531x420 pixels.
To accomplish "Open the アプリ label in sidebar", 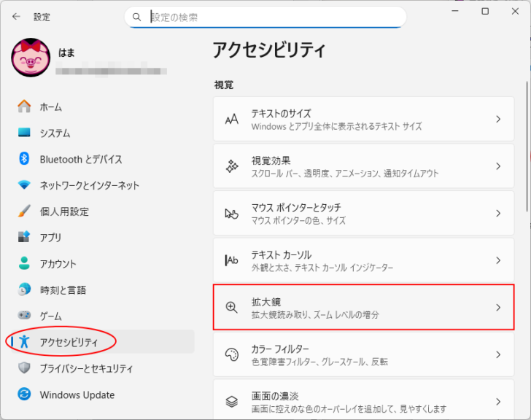I will coord(50,238).
